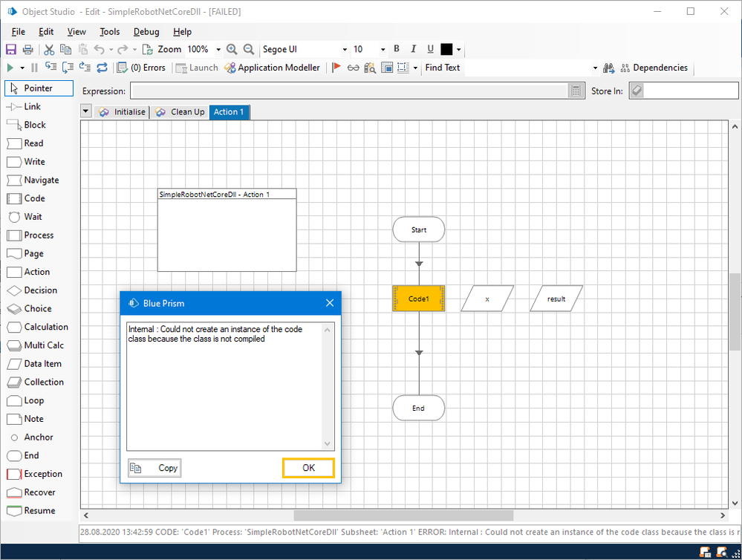Image resolution: width=742 pixels, height=560 pixels.
Task: Open the Tools menu
Action: (x=110, y=32)
